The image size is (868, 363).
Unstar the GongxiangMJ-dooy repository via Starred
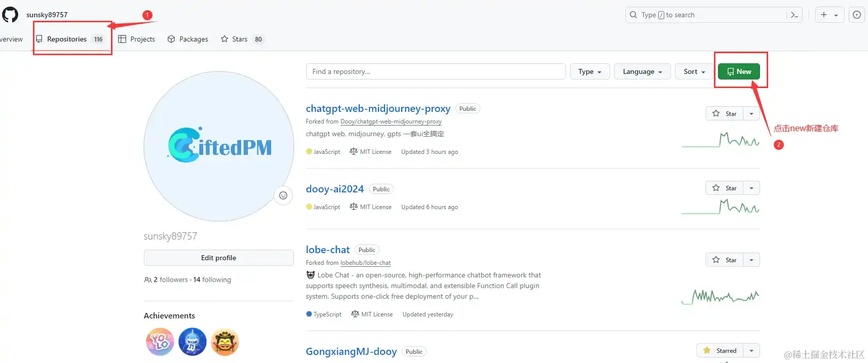(x=720, y=350)
